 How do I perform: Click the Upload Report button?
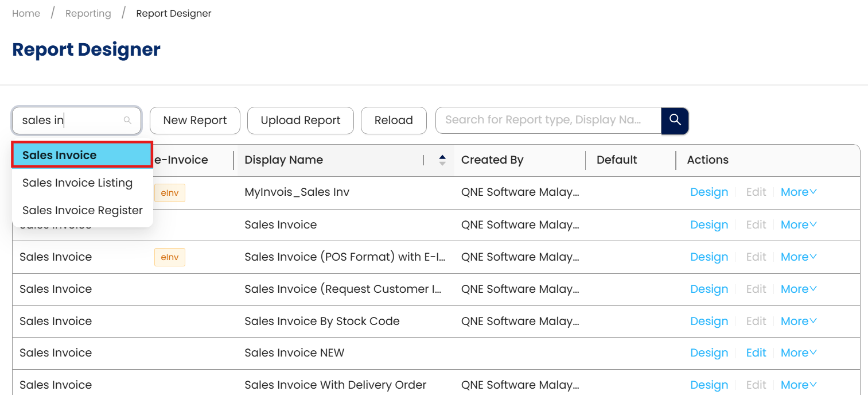tap(301, 121)
